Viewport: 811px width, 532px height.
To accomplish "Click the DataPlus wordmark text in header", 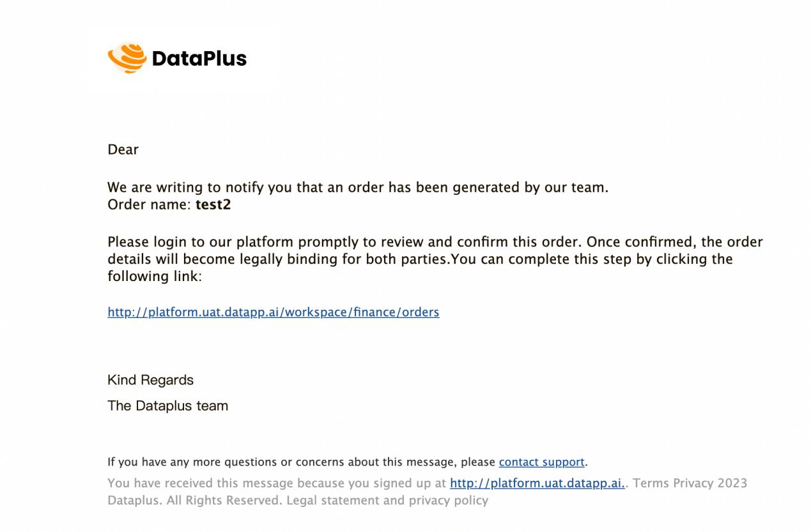I will [199, 59].
